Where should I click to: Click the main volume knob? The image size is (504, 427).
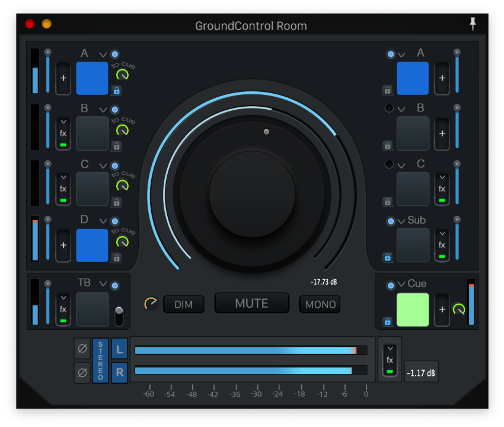tap(252, 194)
